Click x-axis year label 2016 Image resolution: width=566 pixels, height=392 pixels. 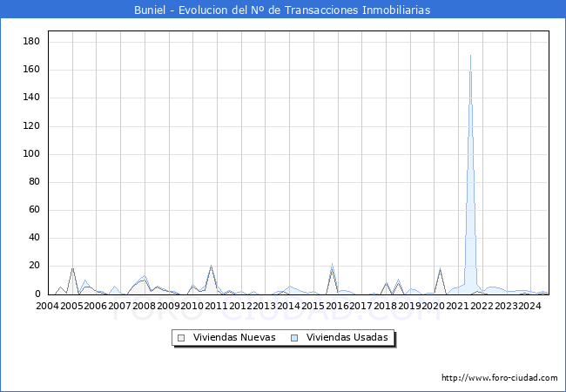(x=337, y=306)
